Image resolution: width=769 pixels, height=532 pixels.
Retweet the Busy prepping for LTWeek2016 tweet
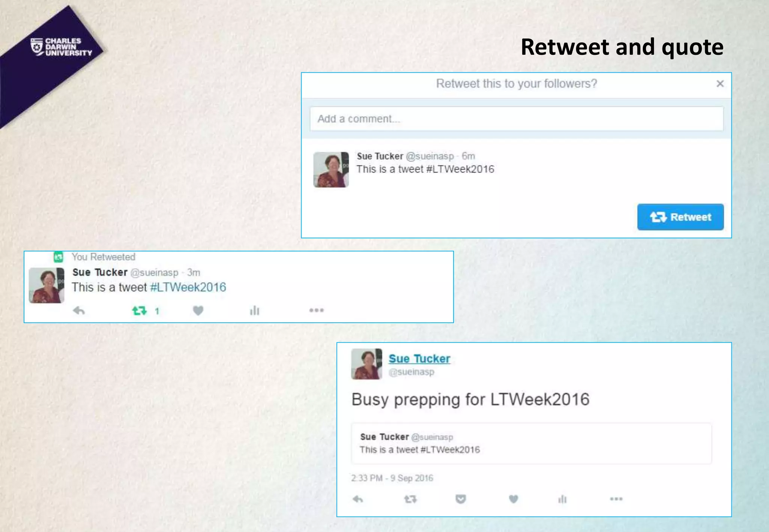410,499
